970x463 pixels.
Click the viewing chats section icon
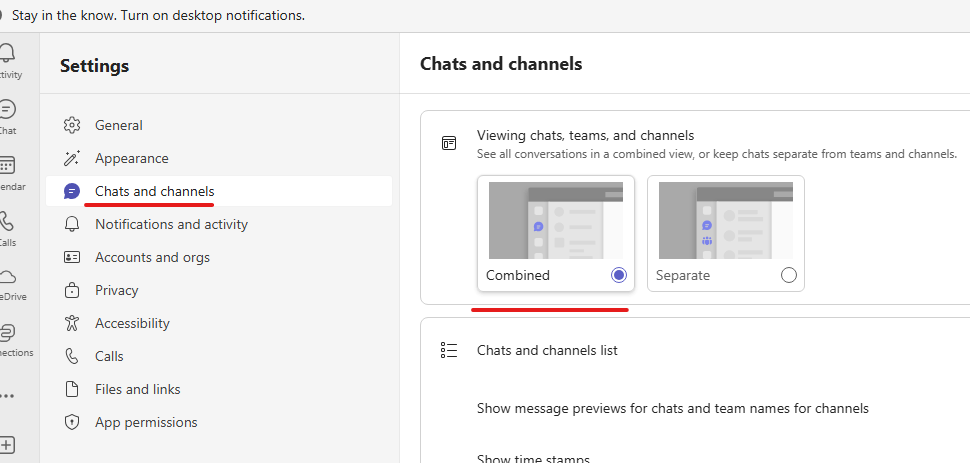click(x=449, y=144)
